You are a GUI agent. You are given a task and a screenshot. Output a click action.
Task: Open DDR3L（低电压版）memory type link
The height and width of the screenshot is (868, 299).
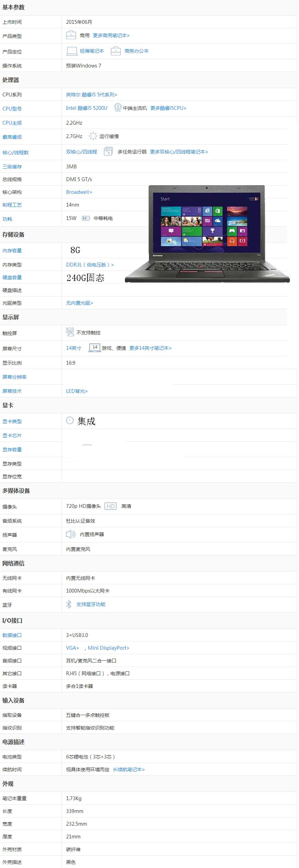click(89, 265)
